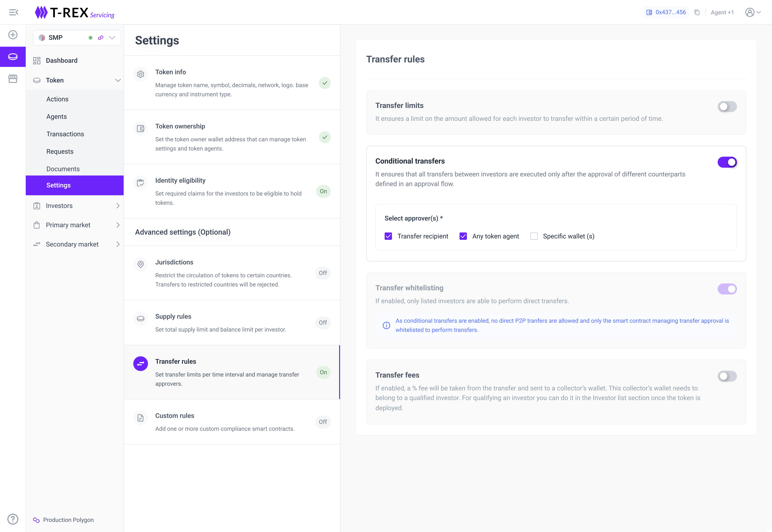Open Actions under Token

pos(57,99)
